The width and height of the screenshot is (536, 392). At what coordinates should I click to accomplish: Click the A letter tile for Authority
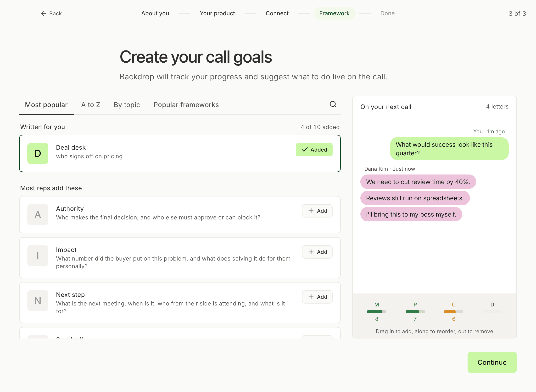(x=38, y=215)
